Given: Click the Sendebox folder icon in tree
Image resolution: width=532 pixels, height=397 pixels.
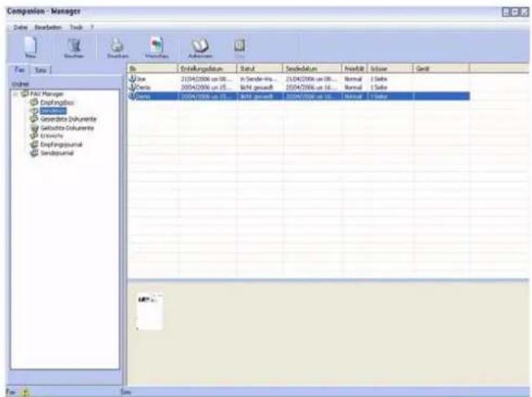Looking at the screenshot, I should [34, 110].
